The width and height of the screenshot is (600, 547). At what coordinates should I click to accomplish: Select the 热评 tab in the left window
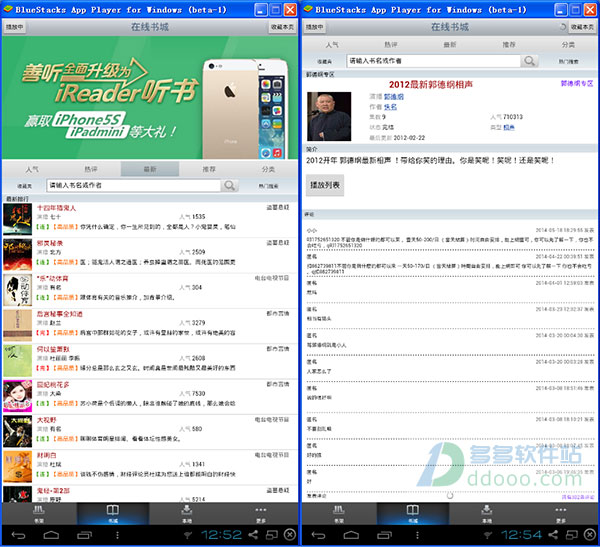[x=91, y=169]
